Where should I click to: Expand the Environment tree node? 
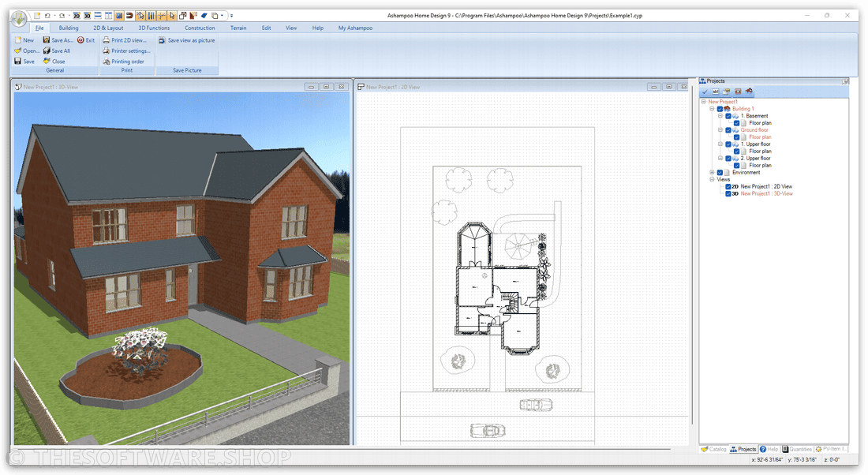pyautogui.click(x=712, y=173)
